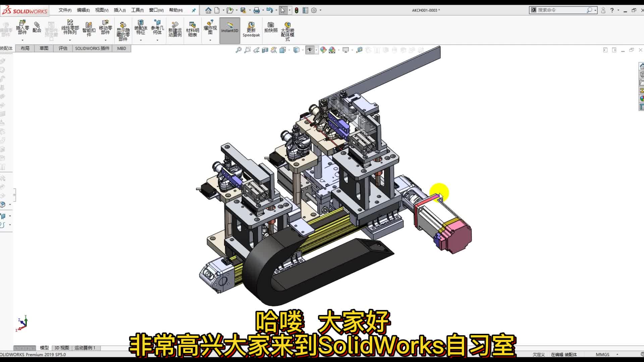Switch to the MBD tab
Viewport: 644px width, 362px height.
[122, 48]
